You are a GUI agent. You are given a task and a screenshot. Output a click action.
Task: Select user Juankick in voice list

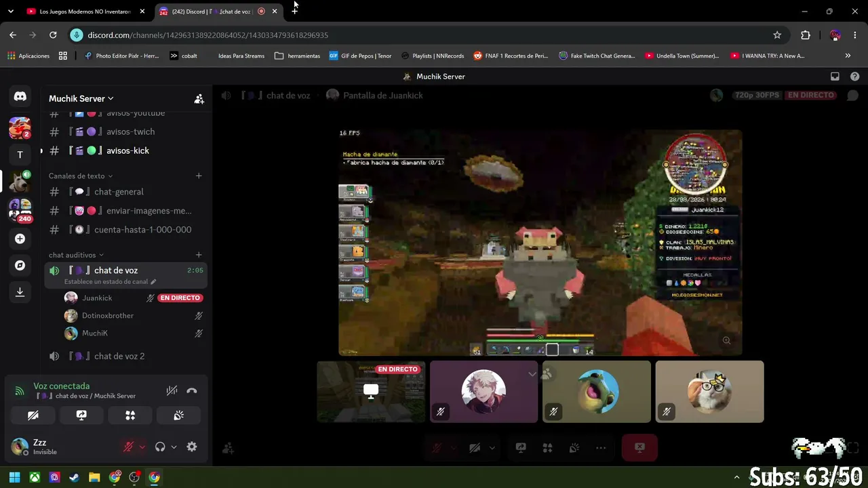tap(97, 298)
